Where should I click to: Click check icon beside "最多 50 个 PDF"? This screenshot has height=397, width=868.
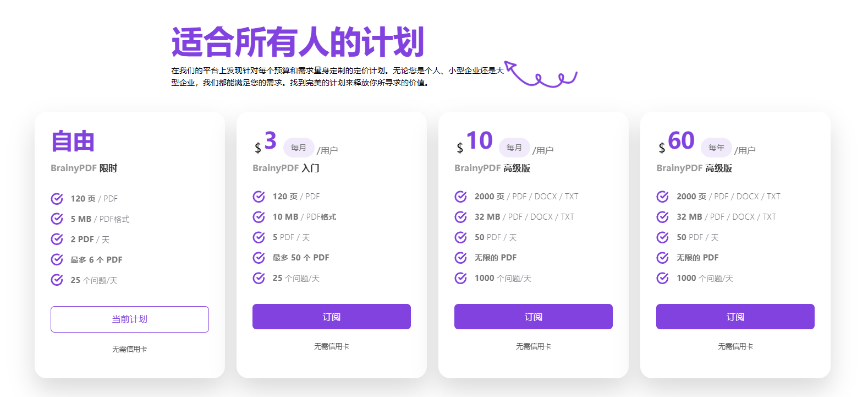259,258
